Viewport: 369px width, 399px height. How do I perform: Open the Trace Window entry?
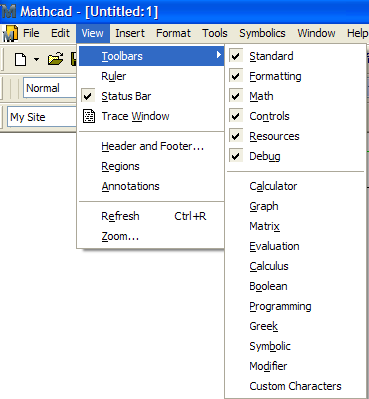tap(151, 116)
